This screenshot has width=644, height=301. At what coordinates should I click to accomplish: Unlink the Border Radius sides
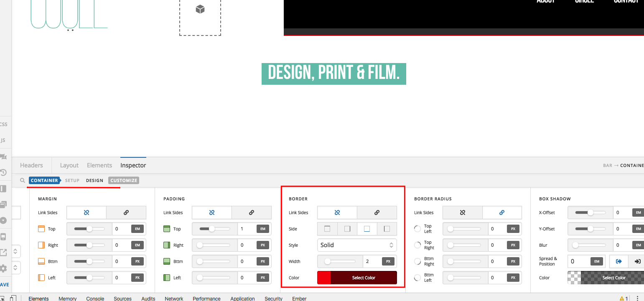[x=462, y=212]
